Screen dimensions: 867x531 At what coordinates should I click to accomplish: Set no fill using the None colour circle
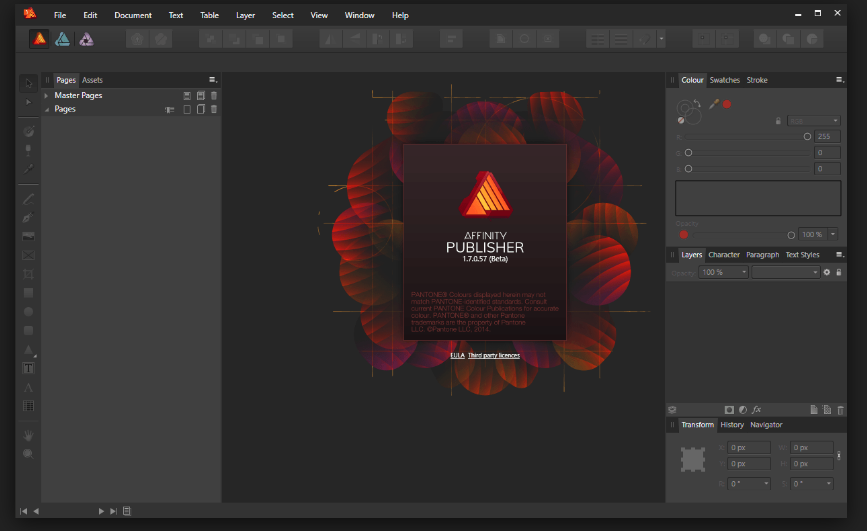(681, 120)
